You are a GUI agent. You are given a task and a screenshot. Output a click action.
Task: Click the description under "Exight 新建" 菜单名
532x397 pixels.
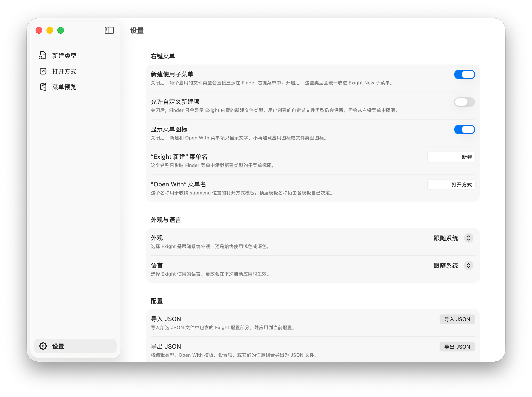[213, 165]
